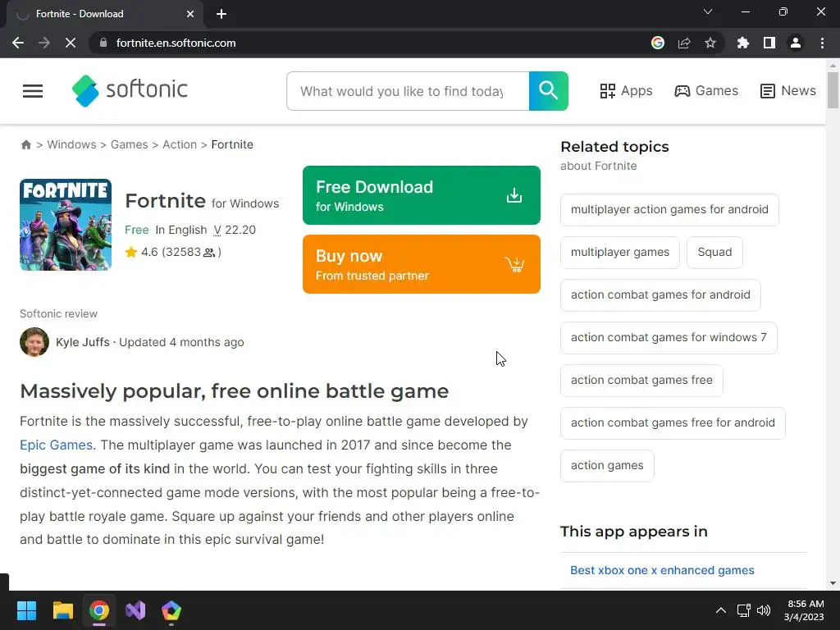840x630 pixels.
Task: Click the home breadcrumb icon
Action: pos(25,144)
